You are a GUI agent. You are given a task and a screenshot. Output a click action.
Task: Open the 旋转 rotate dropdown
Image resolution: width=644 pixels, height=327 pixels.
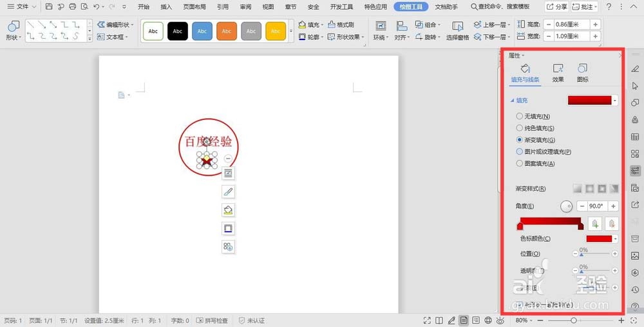(428, 37)
